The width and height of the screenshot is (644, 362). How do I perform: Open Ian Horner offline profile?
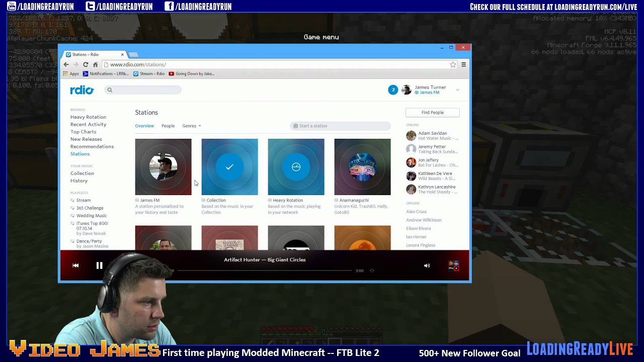pos(416,237)
